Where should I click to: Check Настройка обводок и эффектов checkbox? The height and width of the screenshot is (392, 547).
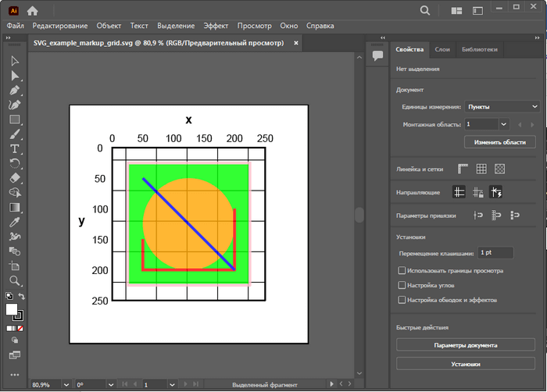coord(402,300)
